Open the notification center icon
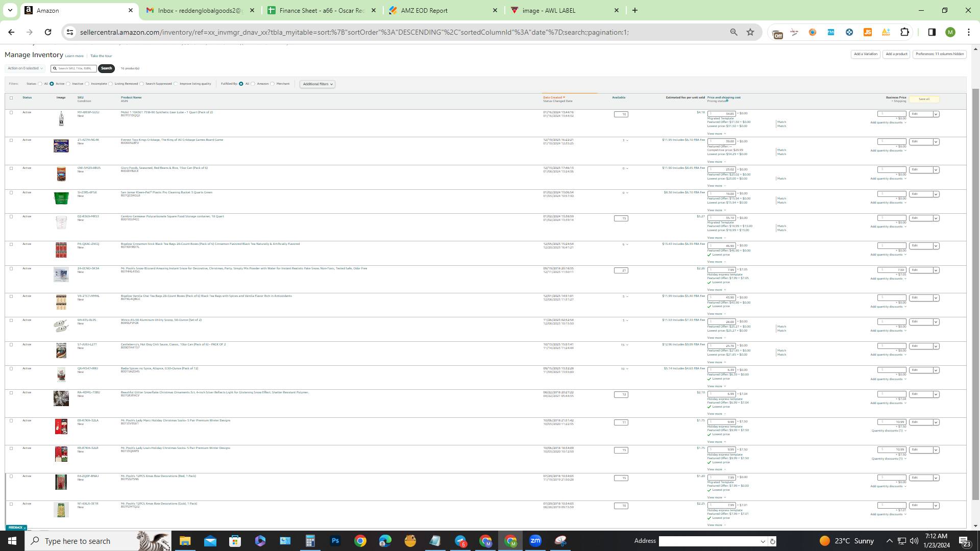Image resolution: width=980 pixels, height=551 pixels. [965, 541]
